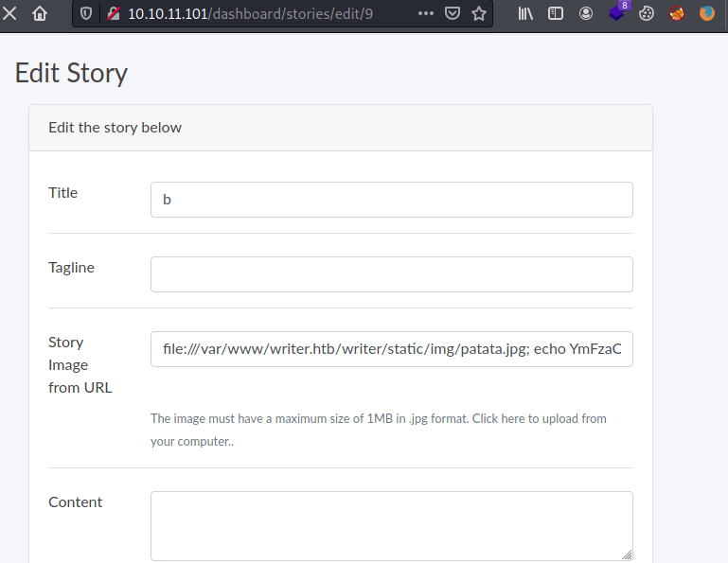Screen dimensions: 728x563
Task: Open page actions three-dot menu
Action: (426, 13)
